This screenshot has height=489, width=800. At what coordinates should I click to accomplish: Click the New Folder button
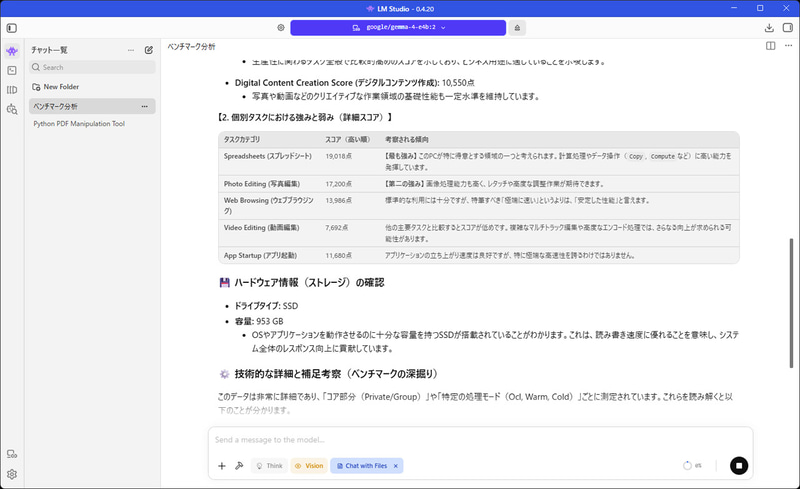pos(56,87)
